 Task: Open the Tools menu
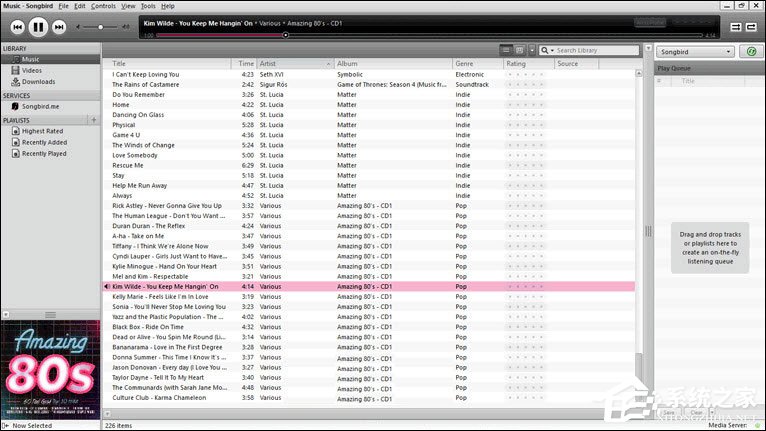148,6
